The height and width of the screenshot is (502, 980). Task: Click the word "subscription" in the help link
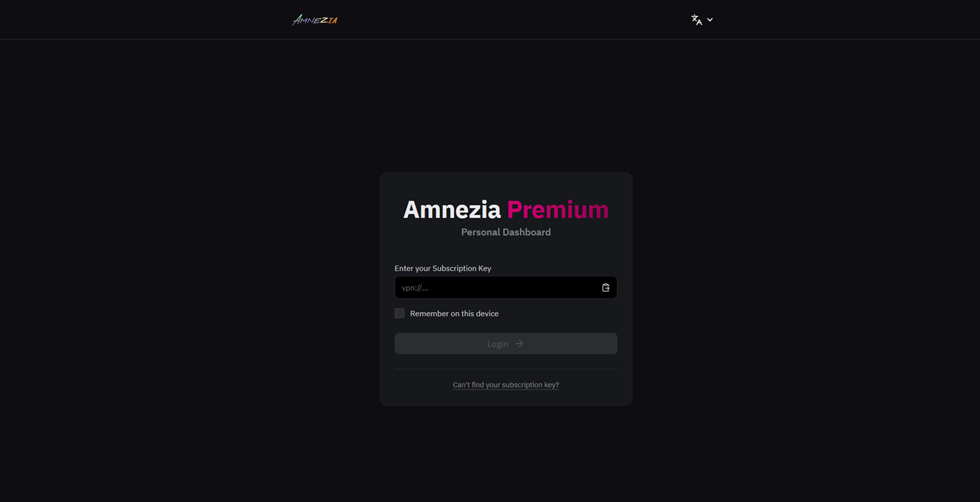[x=522, y=385]
